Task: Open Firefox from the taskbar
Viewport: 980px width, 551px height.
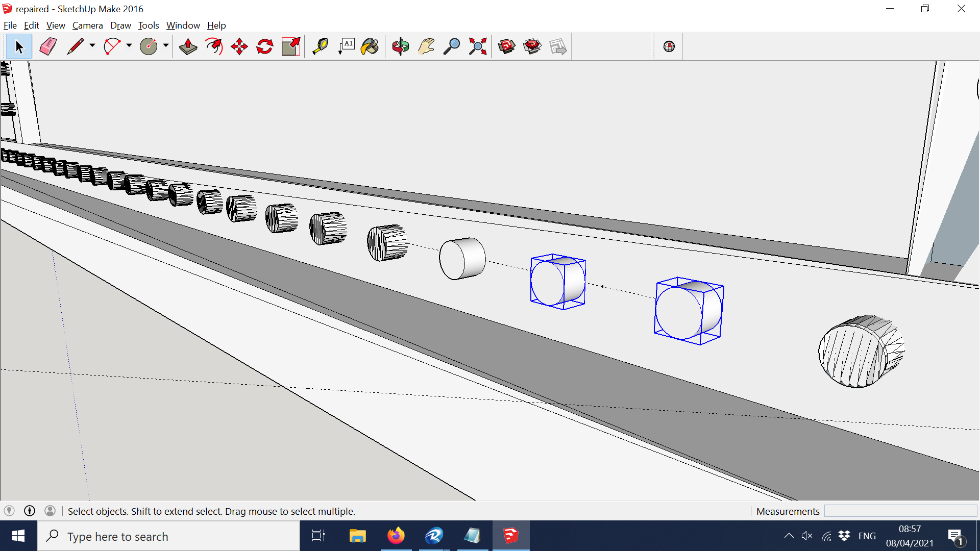Action: [396, 536]
